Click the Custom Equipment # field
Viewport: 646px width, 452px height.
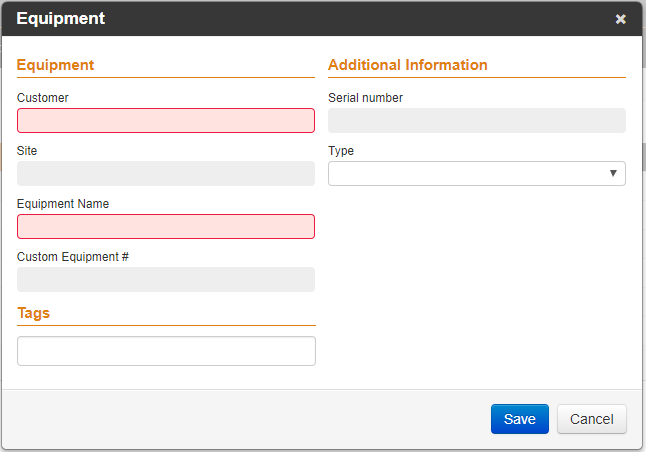(166, 279)
